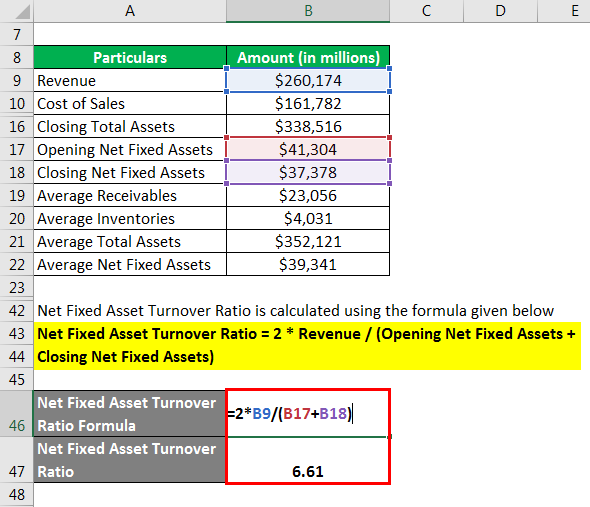Select row 45 header

tap(17, 379)
